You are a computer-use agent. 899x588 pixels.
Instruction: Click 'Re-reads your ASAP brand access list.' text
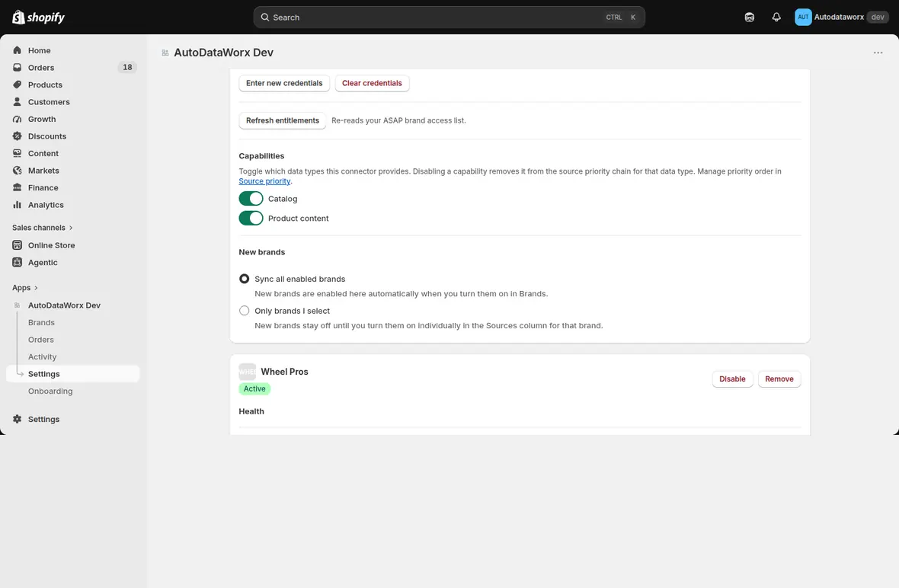click(398, 121)
